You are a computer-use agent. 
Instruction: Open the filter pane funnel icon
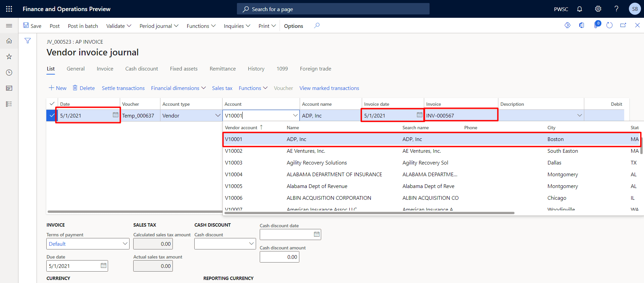28,41
